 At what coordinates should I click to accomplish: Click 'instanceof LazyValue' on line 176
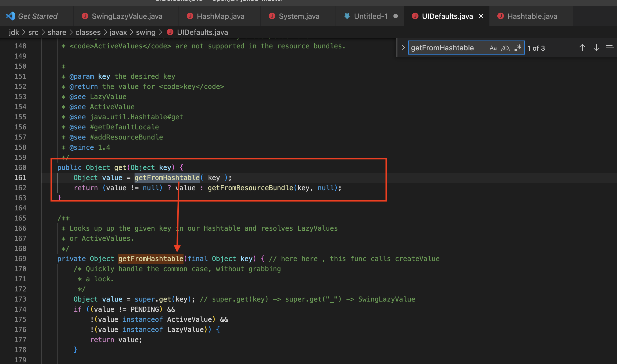pos(163,329)
